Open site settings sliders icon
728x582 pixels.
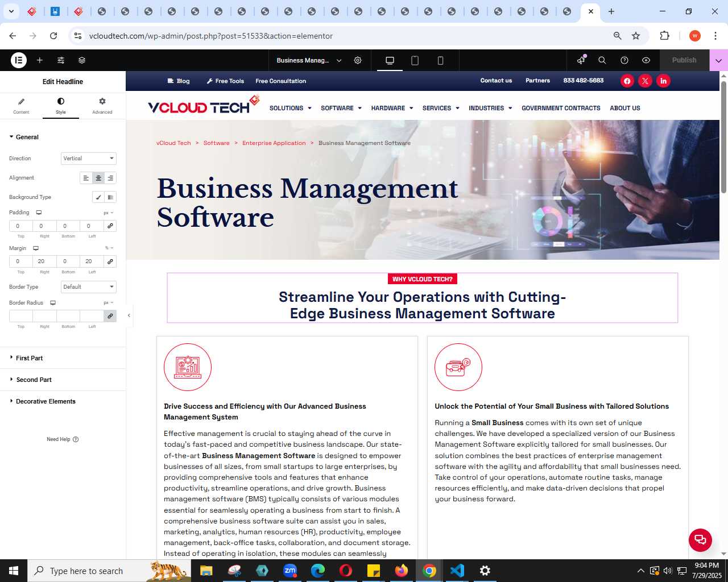[x=61, y=60]
